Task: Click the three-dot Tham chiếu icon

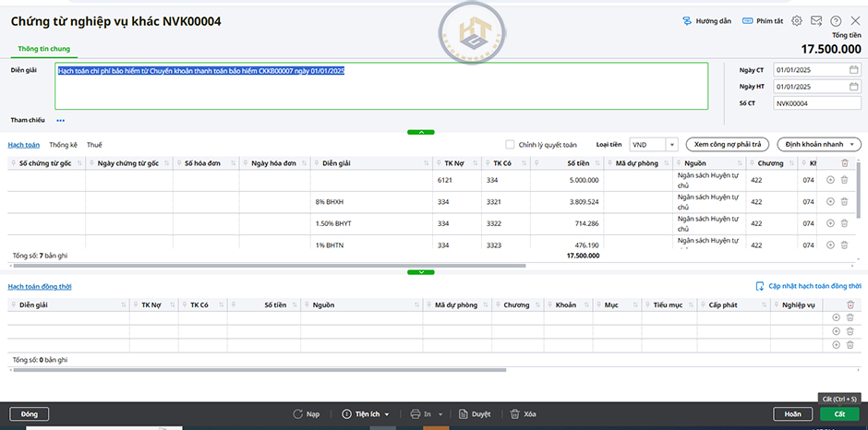Action: [x=61, y=120]
